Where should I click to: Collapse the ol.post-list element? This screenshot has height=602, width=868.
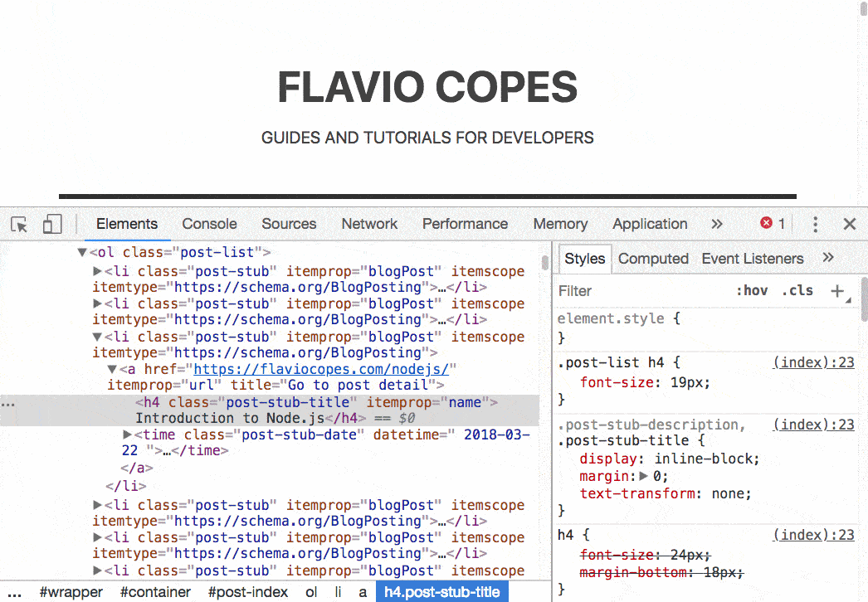pyautogui.click(x=80, y=251)
